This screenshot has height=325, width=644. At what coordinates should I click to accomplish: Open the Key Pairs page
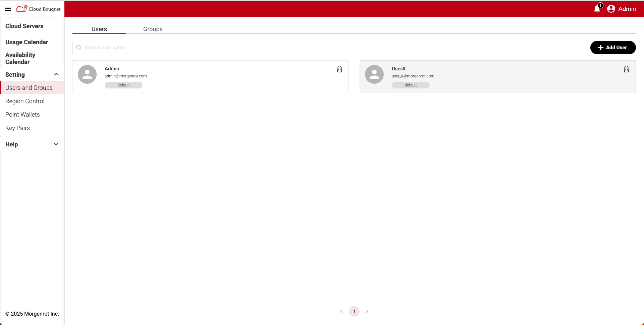[x=17, y=128]
